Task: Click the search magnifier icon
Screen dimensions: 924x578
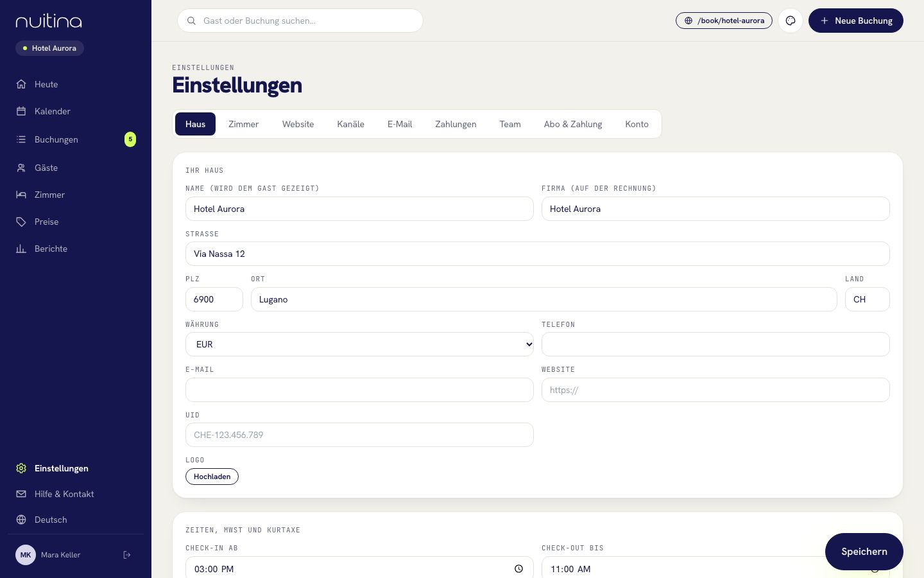Action: 191,21
